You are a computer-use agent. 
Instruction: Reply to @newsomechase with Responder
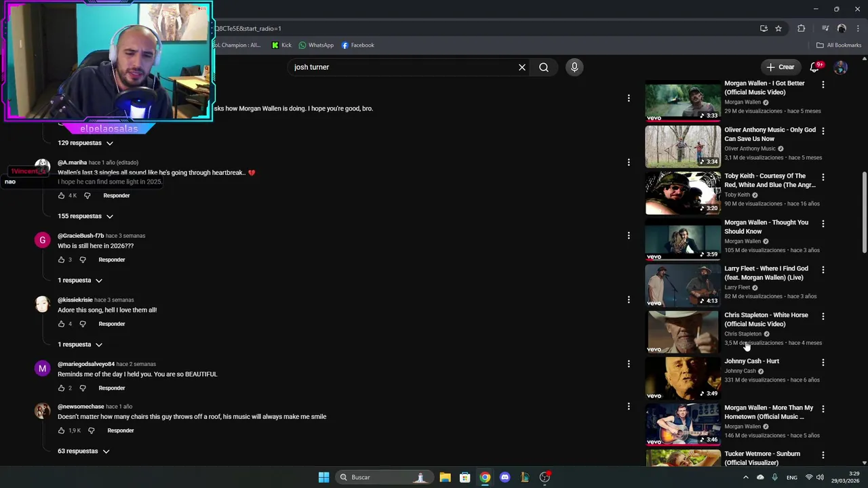121,430
